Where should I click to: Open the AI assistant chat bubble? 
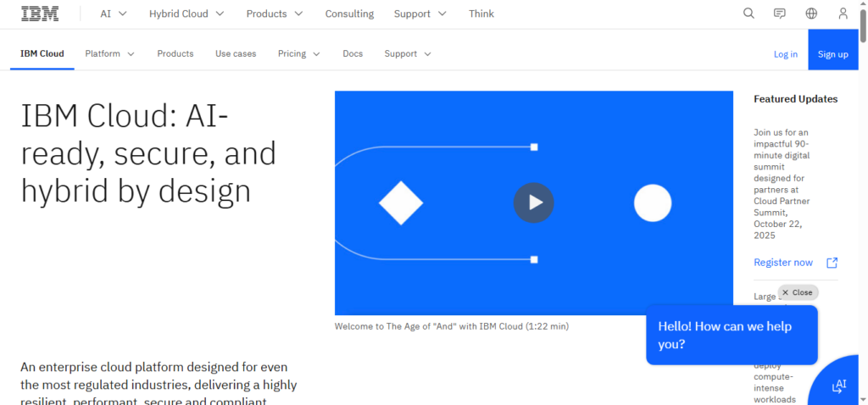[838, 386]
